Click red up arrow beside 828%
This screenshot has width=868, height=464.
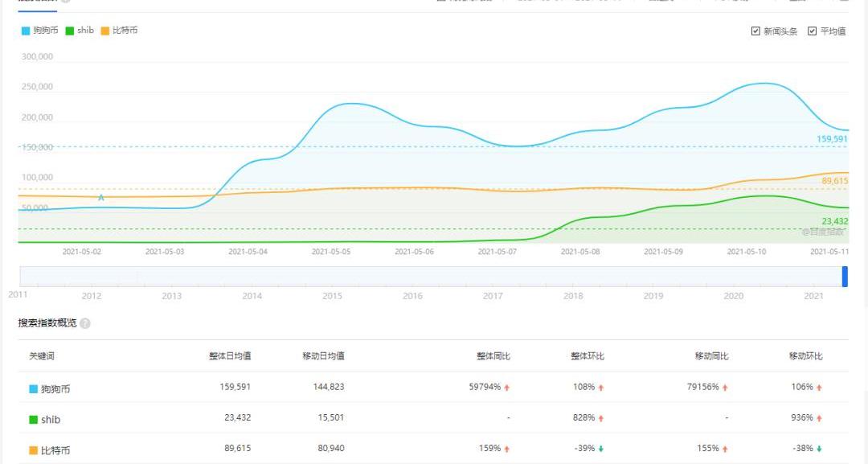point(600,418)
